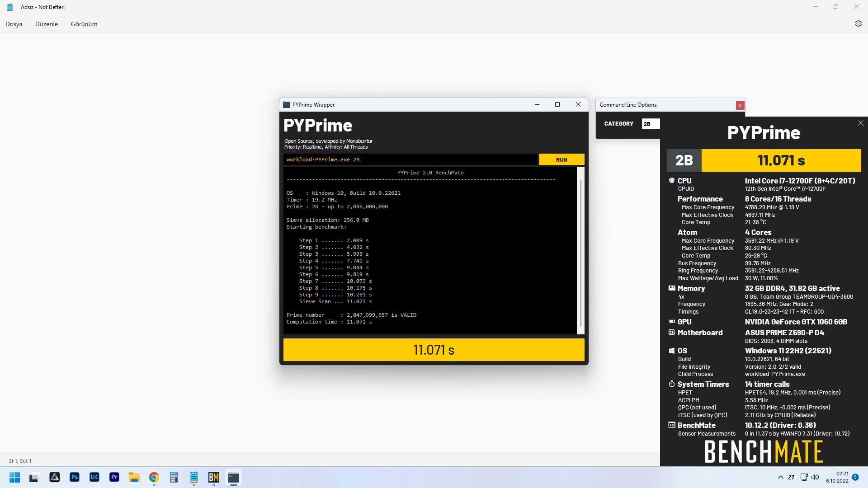The width and height of the screenshot is (868, 488).
Task: Open Notepad settings gear
Action: coord(858,23)
